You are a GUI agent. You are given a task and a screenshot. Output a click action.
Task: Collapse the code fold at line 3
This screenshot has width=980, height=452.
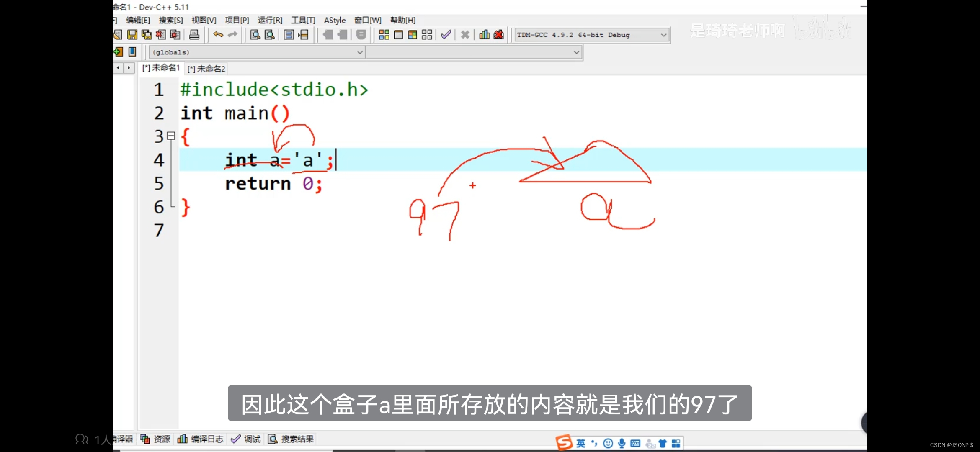point(171,136)
